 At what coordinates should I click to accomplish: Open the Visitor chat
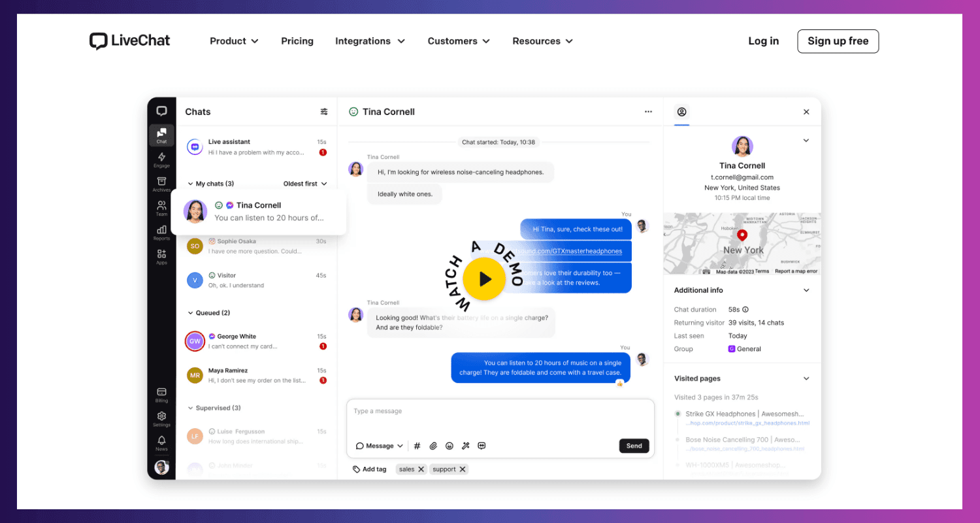257,280
